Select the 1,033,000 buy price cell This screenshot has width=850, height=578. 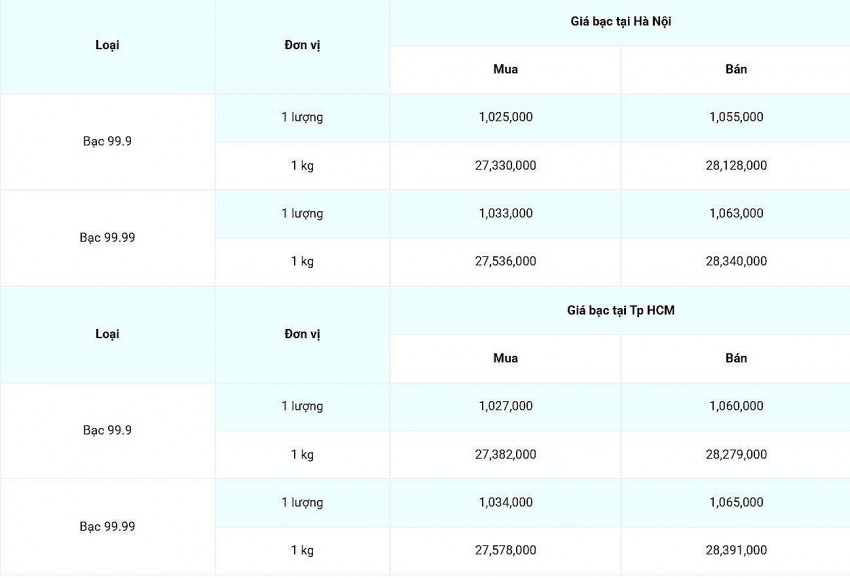[505, 213]
